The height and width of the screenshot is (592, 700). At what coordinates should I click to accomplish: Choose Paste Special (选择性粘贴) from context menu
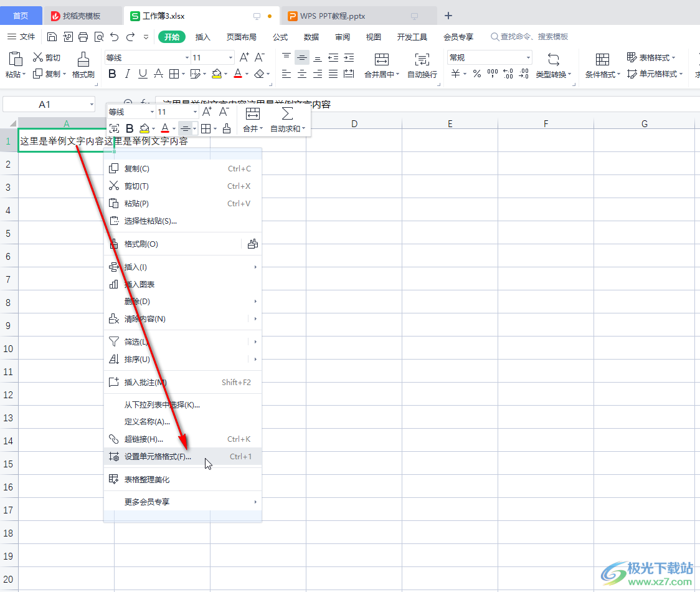pyautogui.click(x=182, y=221)
